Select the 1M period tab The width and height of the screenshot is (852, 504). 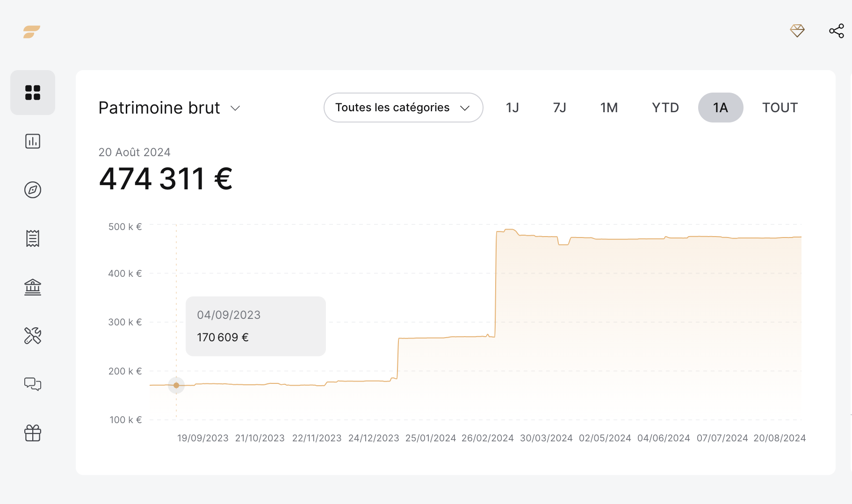(609, 108)
